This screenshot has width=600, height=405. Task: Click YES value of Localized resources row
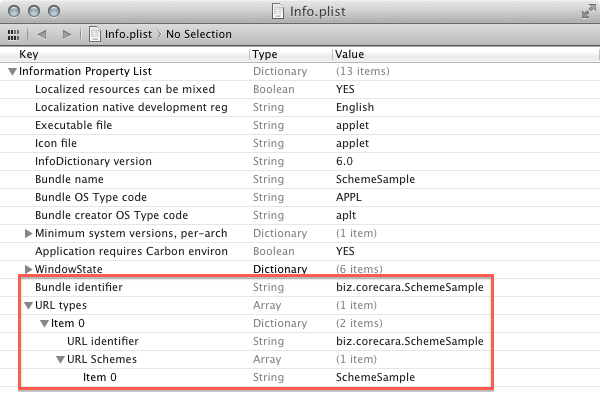pyautogui.click(x=346, y=90)
